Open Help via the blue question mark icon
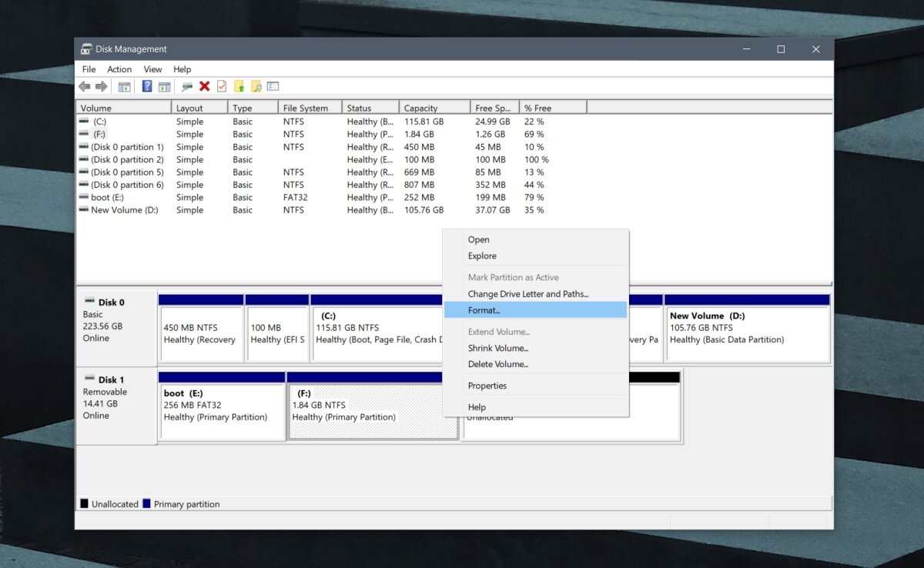This screenshot has height=568, width=924. [146, 85]
